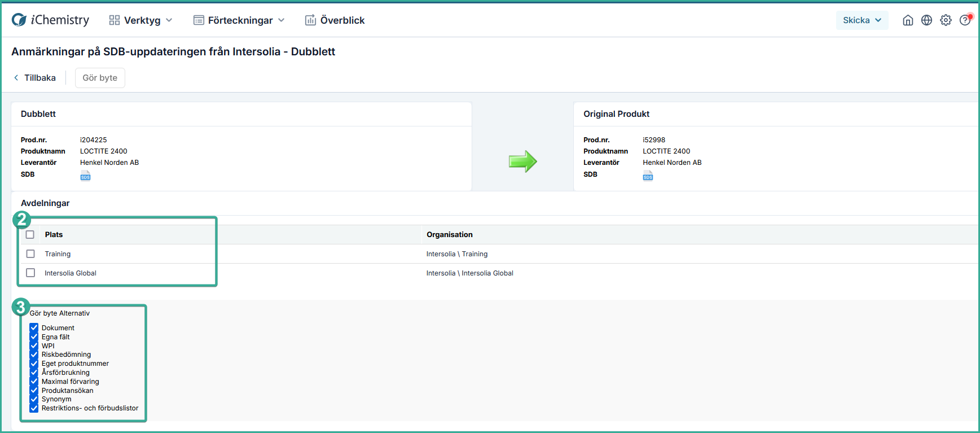This screenshot has height=433, width=980.
Task: Click the Gör byte Alternativ label
Action: pos(60,313)
